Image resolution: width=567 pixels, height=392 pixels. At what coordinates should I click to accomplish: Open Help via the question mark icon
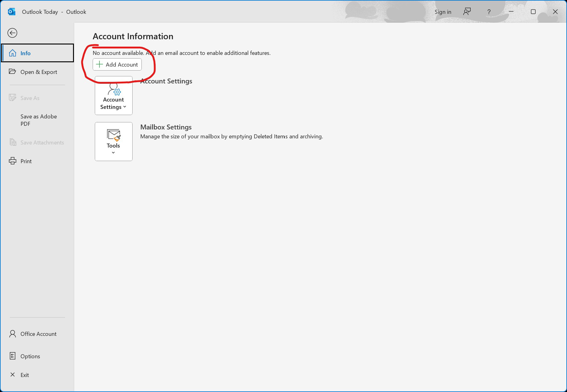click(x=489, y=12)
